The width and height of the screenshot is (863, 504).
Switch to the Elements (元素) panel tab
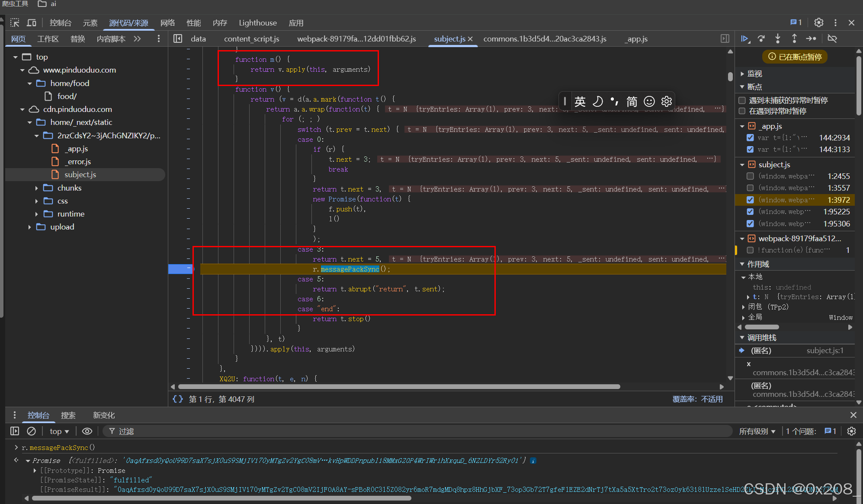pyautogui.click(x=90, y=22)
